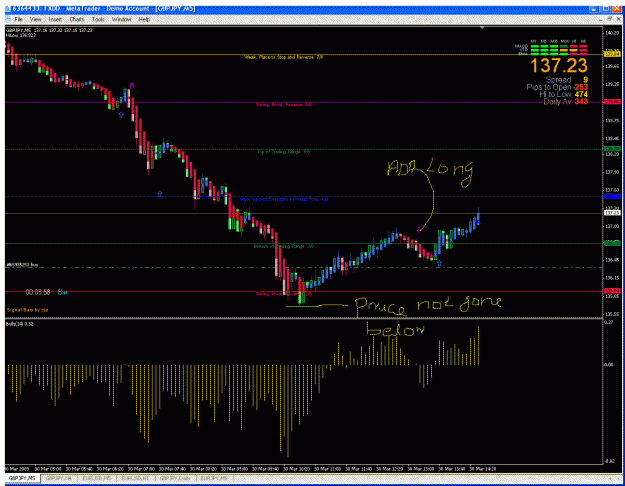Image resolution: width=625 pixels, height=486 pixels.
Task: Click the chart window restore button in menu bar
Action: [609, 19]
